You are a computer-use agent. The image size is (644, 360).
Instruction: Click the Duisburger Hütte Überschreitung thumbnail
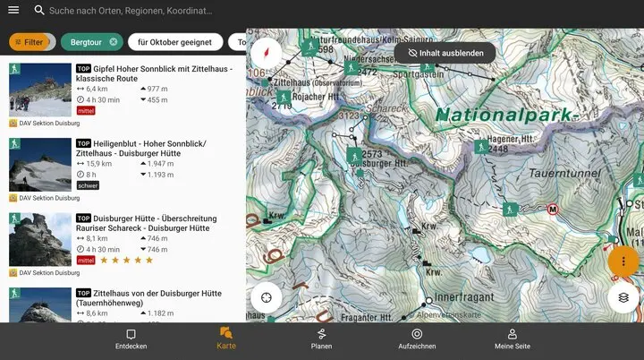pos(39,238)
